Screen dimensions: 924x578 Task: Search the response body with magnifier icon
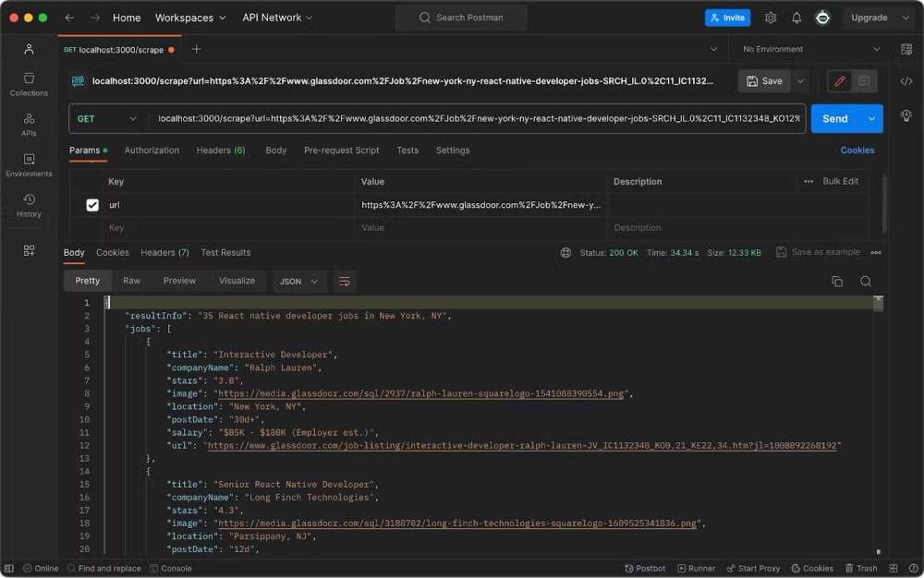click(x=866, y=282)
